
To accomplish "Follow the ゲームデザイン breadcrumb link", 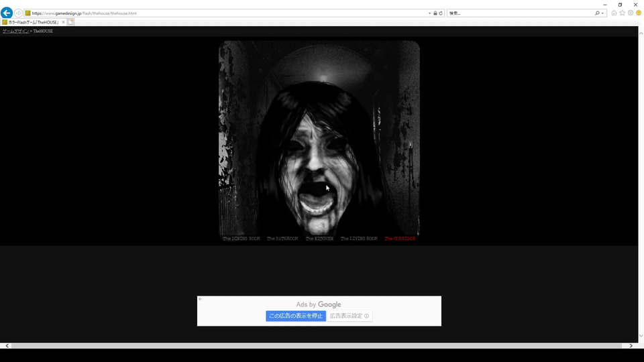I will coord(15,32).
